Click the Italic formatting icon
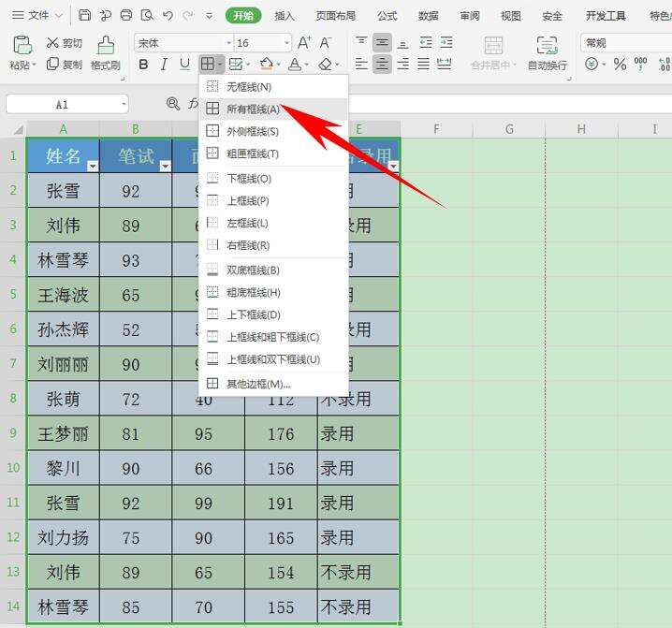This screenshot has height=628, width=672. tap(164, 65)
